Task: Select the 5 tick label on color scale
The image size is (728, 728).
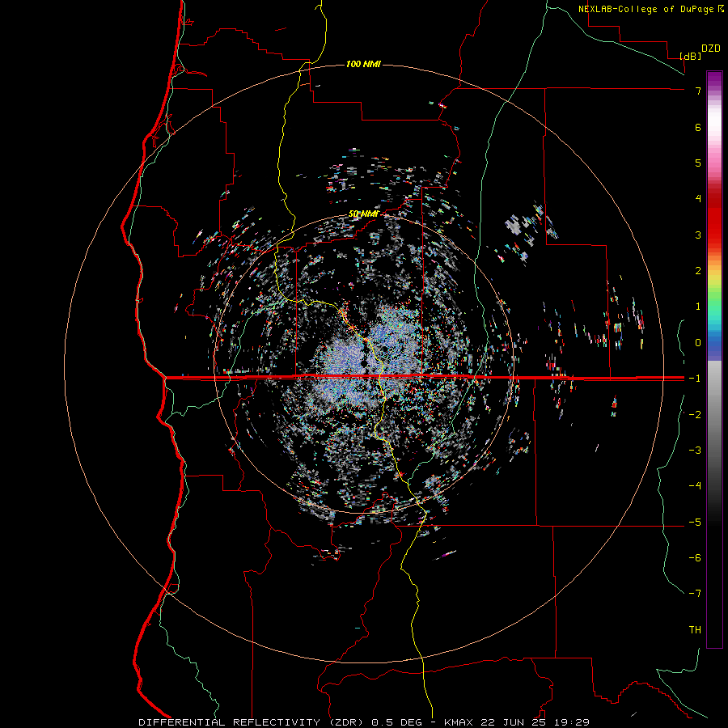Action: pos(698,163)
